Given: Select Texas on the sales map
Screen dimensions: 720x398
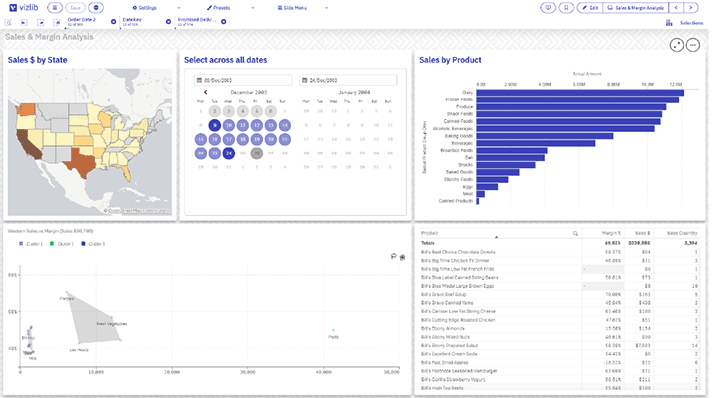Looking at the screenshot, I should (x=82, y=162).
